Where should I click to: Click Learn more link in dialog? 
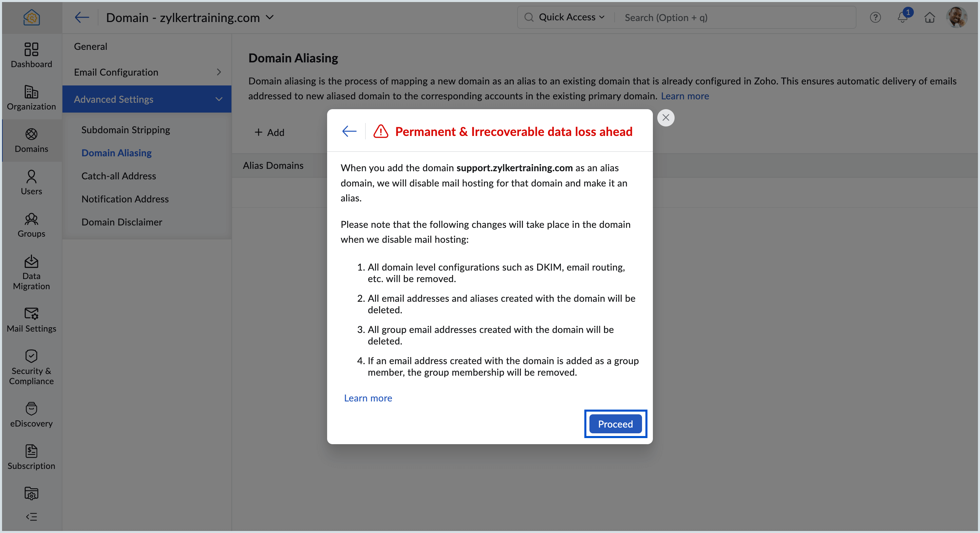pos(368,398)
